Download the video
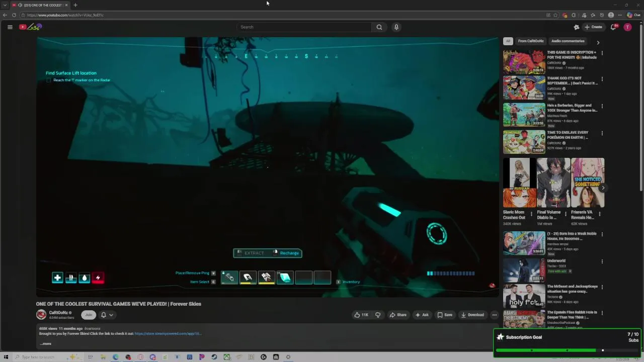 [472, 315]
